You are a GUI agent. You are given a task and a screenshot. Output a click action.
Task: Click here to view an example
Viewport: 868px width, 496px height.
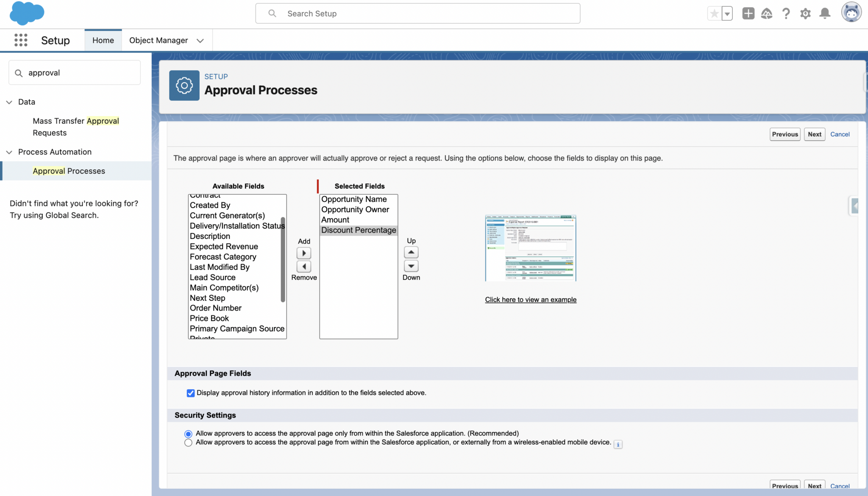click(530, 299)
